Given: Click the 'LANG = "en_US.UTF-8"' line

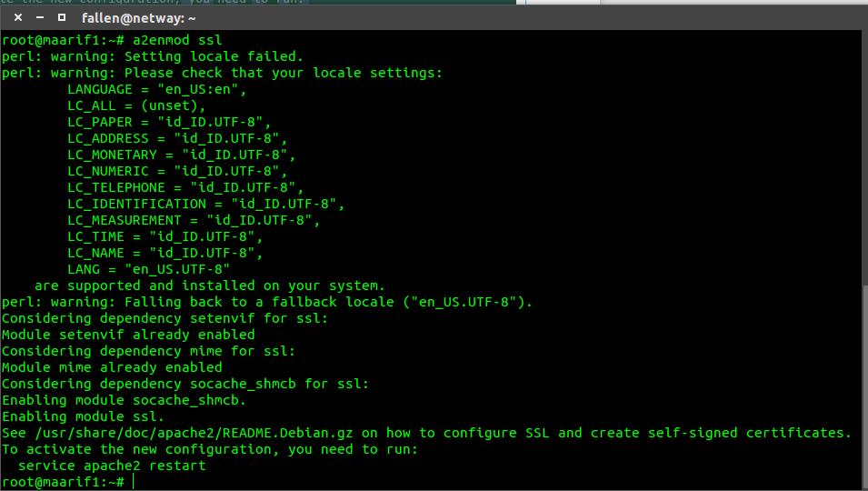Looking at the screenshot, I should (x=148, y=269).
